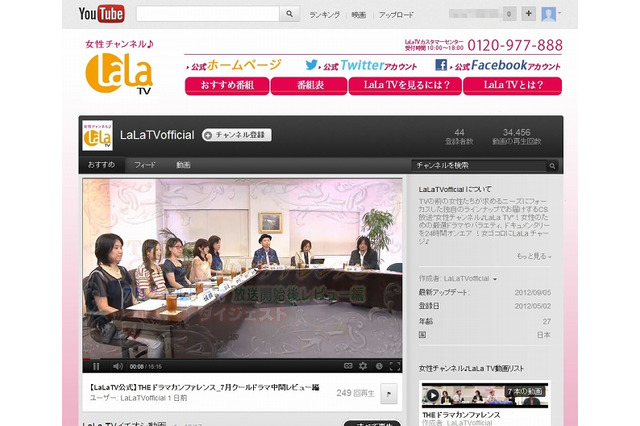
Task: Click the notification count box
Action: [509, 14]
